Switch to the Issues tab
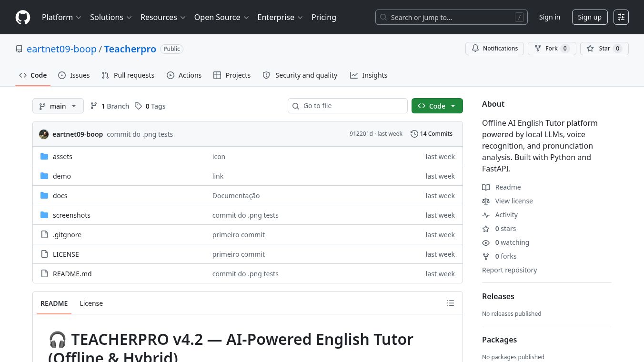Screen dimensions: 644x362 pyautogui.click(x=74, y=75)
